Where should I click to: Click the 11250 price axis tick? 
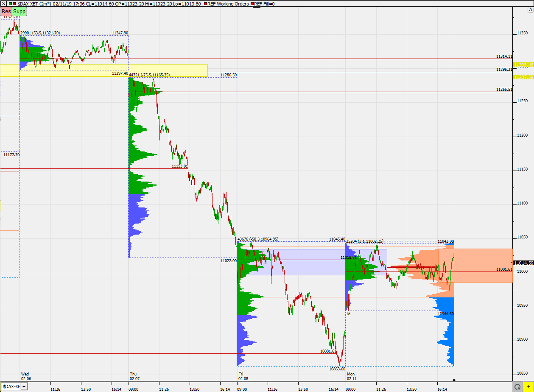(523, 101)
